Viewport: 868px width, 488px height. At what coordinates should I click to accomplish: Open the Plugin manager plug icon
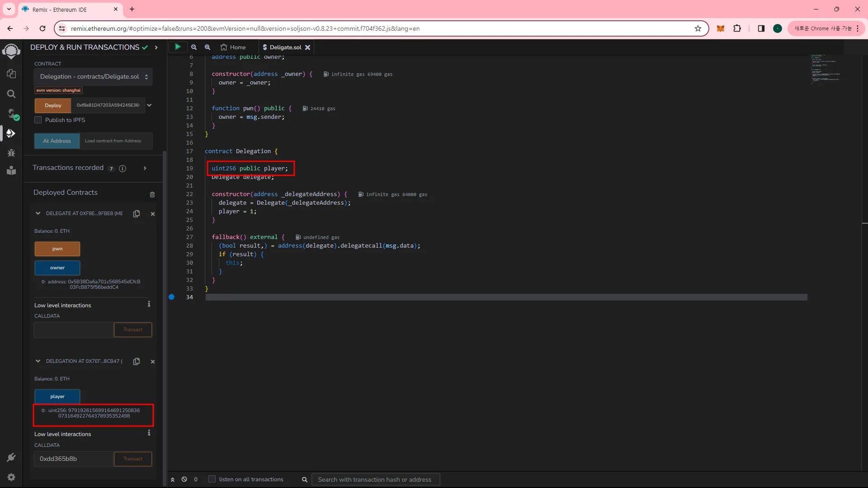(x=11, y=457)
